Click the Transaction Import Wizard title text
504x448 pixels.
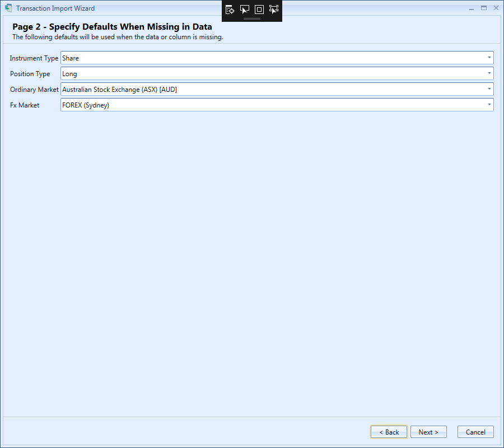(x=55, y=8)
